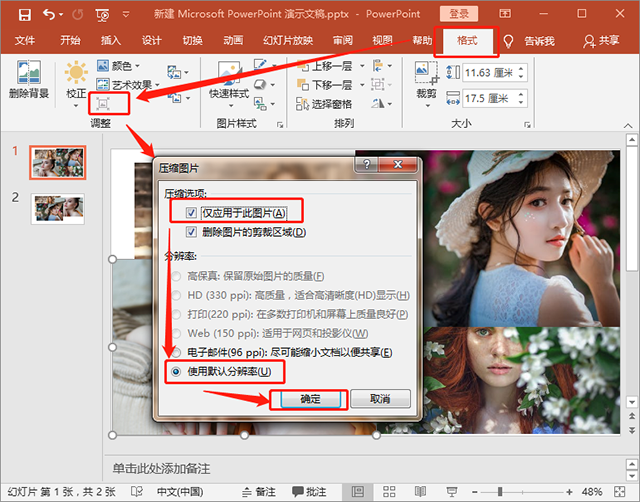Viewport: 640px width, 502px height.
Task: Switch to Reading view icon
Action: click(420, 491)
